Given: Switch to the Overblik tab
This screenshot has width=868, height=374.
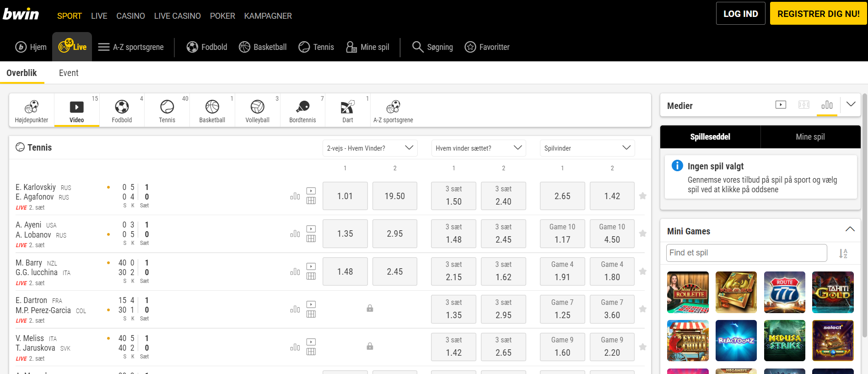Looking at the screenshot, I should tap(22, 73).
